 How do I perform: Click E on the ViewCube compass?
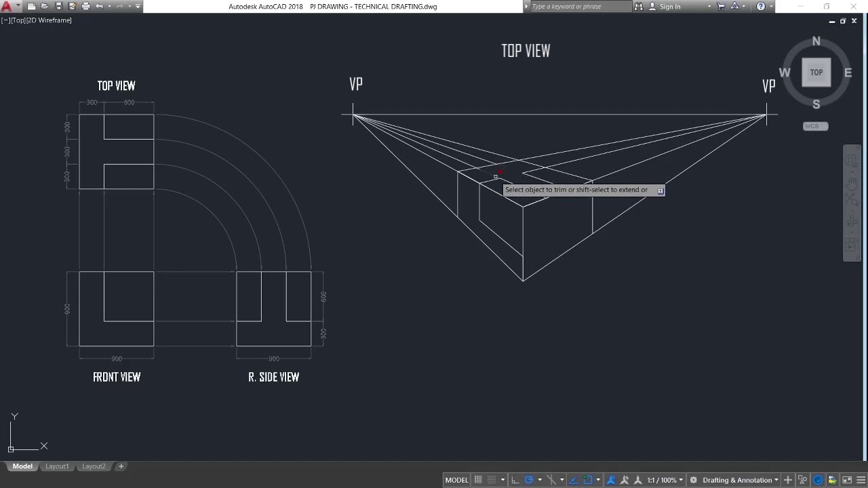848,73
